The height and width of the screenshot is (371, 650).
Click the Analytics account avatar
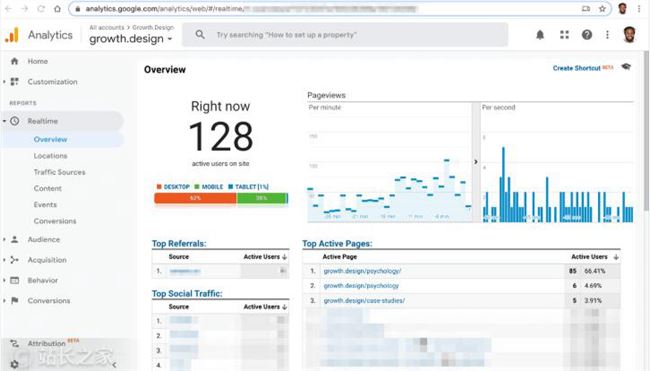click(629, 35)
